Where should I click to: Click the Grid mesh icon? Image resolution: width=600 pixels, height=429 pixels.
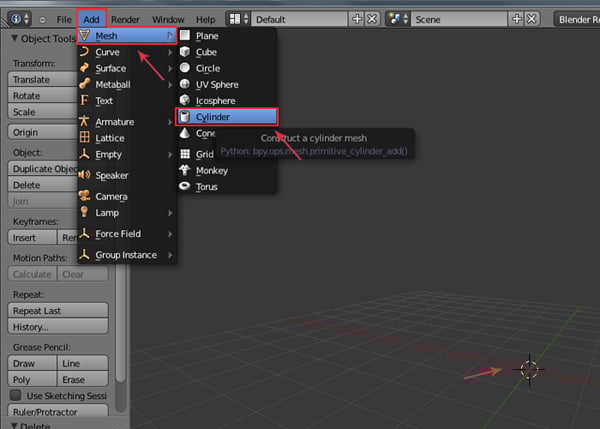[x=185, y=154]
